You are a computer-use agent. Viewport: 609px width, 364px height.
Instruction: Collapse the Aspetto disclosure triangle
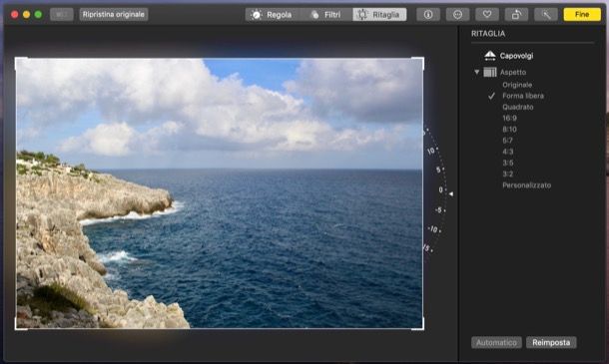point(476,72)
